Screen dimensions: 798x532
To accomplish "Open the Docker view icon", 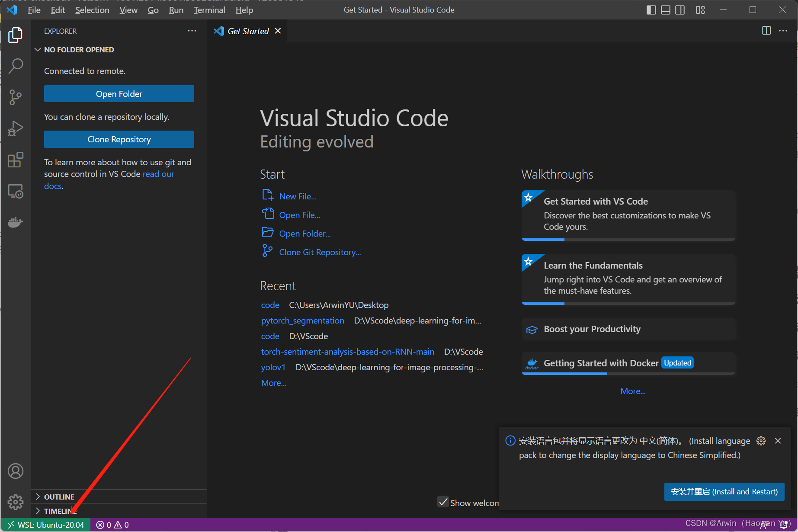I will (16, 222).
